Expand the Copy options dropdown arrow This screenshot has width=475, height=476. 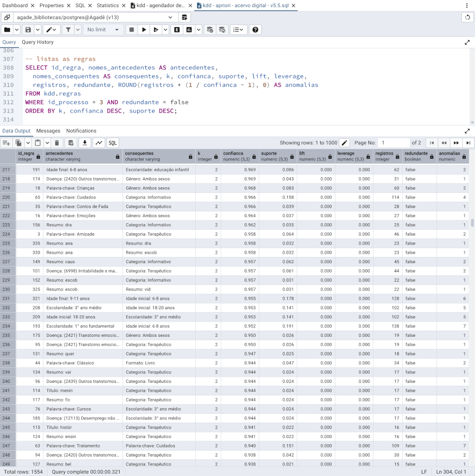pos(28,143)
